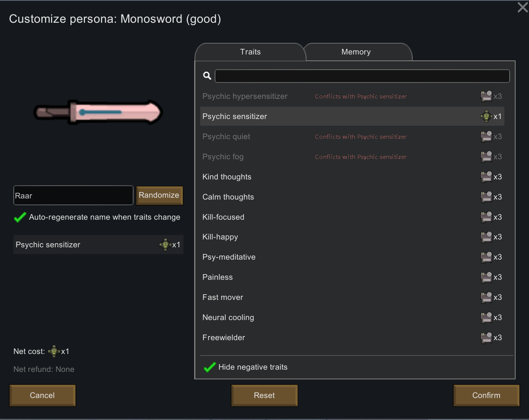Viewport: 529px width, 420px height.
Task: Randomize the persona name
Action: pos(159,195)
